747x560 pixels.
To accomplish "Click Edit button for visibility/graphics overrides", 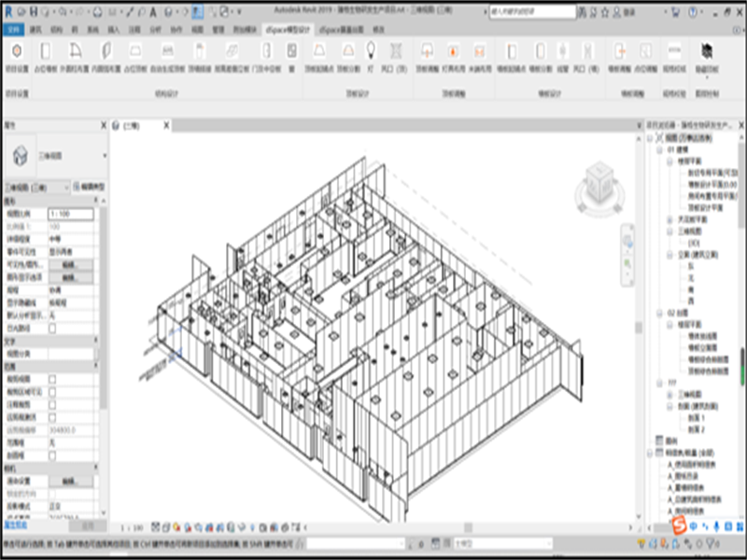I will tap(71, 265).
